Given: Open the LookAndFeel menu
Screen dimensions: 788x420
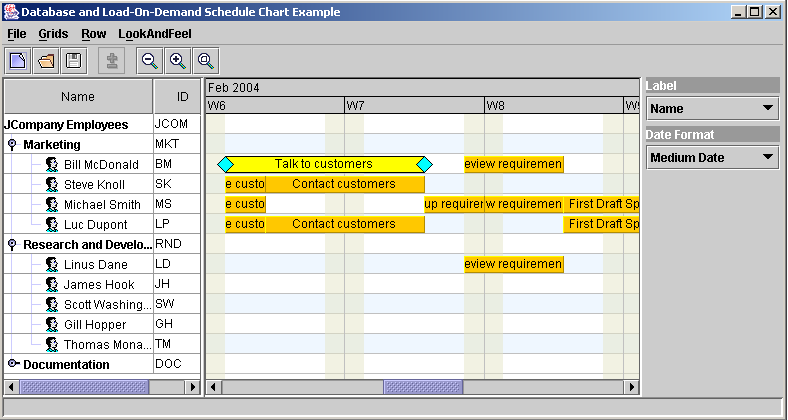Looking at the screenshot, I should coord(152,33).
